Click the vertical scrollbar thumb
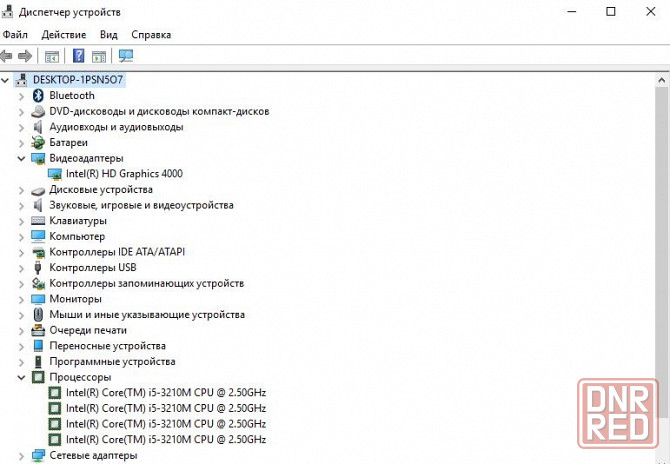670x464 pixels. point(662,252)
